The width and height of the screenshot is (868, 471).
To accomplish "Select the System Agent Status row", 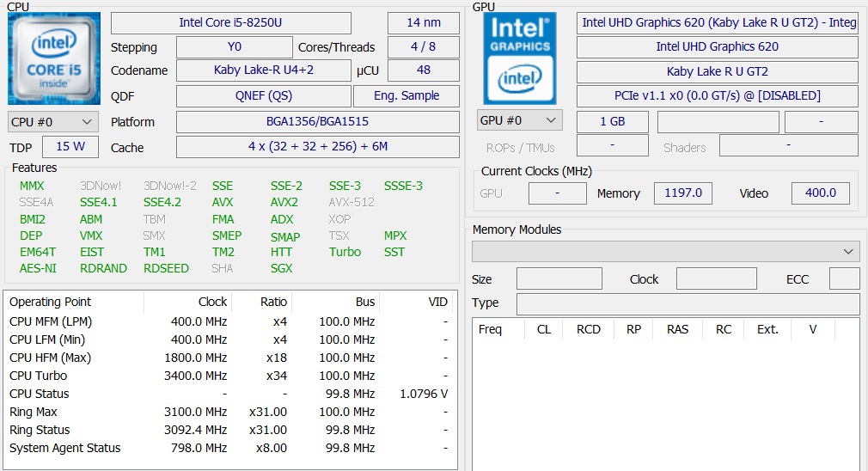I will coord(229,448).
